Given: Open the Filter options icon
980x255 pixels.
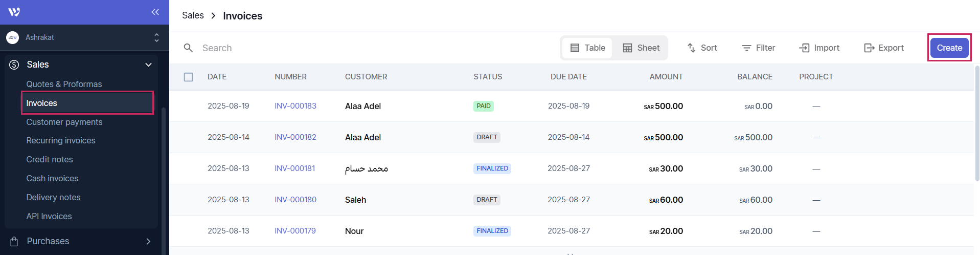Looking at the screenshot, I should coord(746,48).
